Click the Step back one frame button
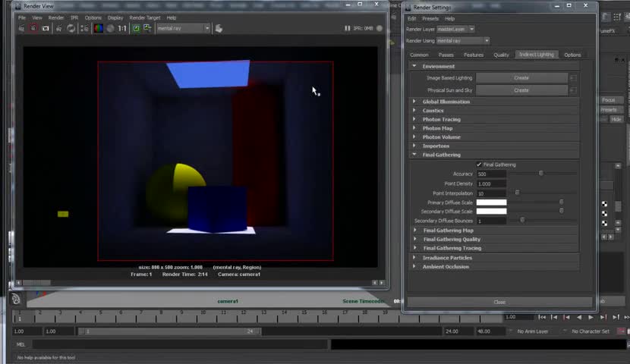The width and height of the screenshot is (630, 364). pyautogui.click(x=554, y=318)
